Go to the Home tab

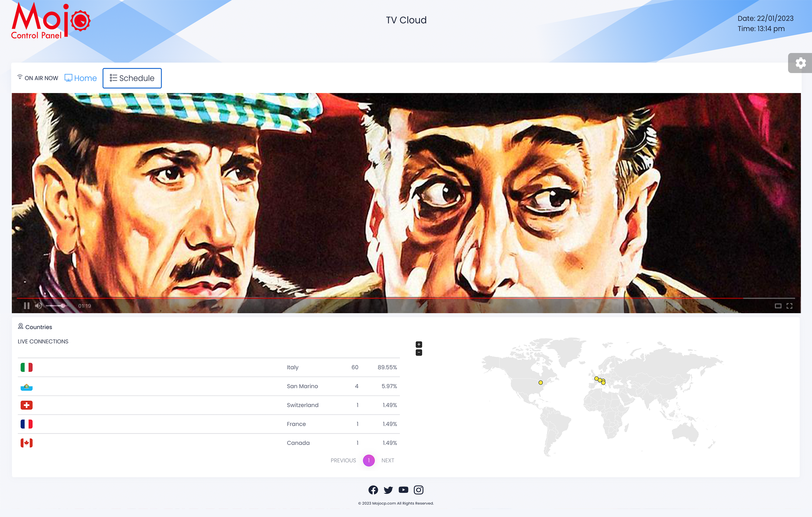click(x=81, y=78)
